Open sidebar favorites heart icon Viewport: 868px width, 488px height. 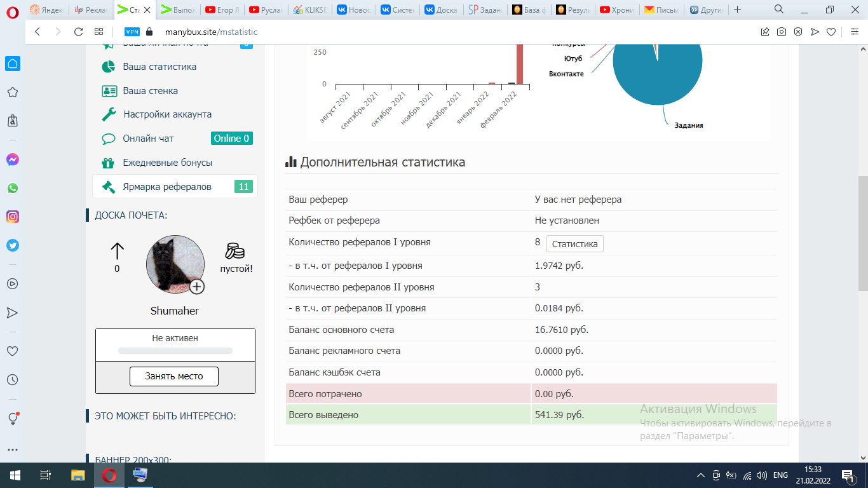(12, 351)
